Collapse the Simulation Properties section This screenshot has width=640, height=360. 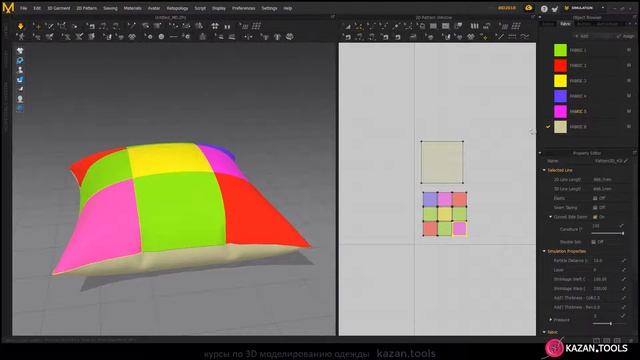(544, 251)
